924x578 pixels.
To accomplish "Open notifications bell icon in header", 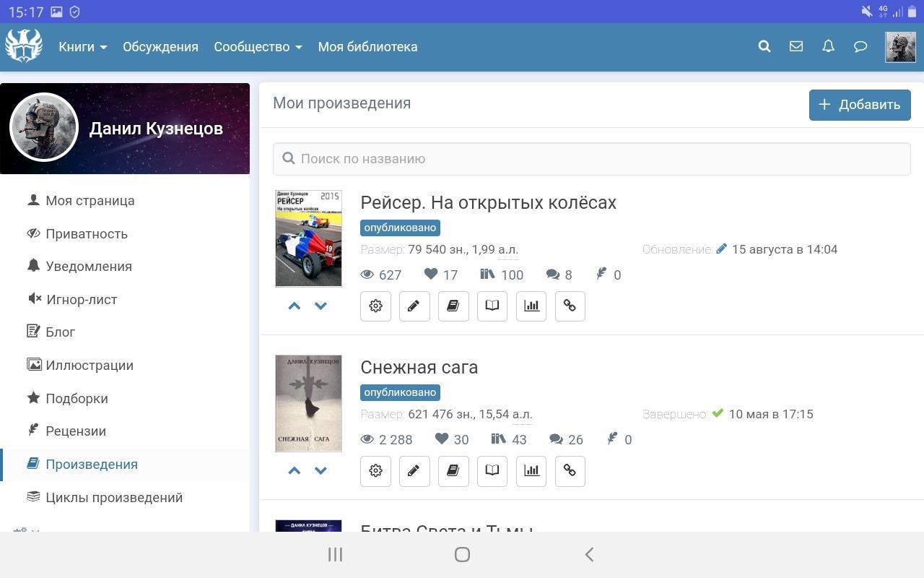I will (828, 47).
